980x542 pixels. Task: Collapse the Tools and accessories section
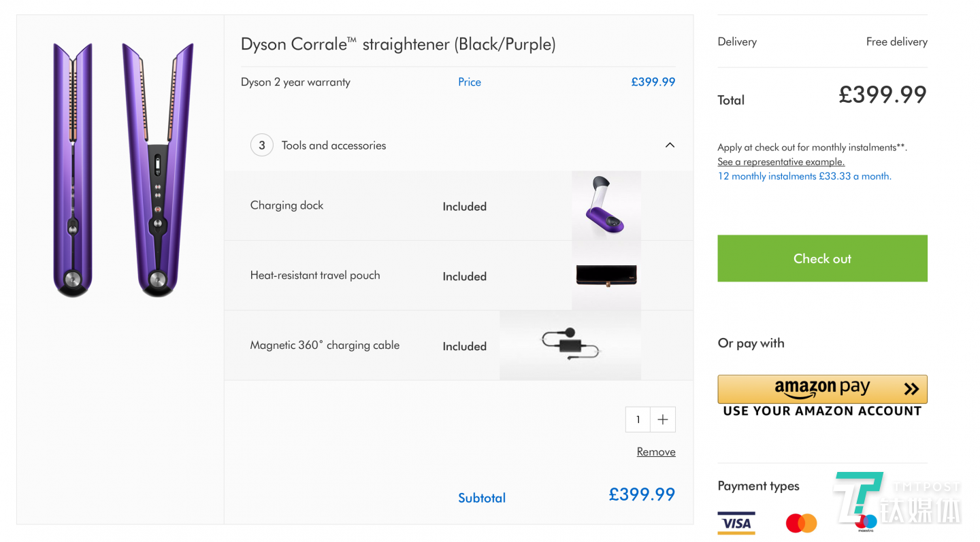tap(670, 145)
